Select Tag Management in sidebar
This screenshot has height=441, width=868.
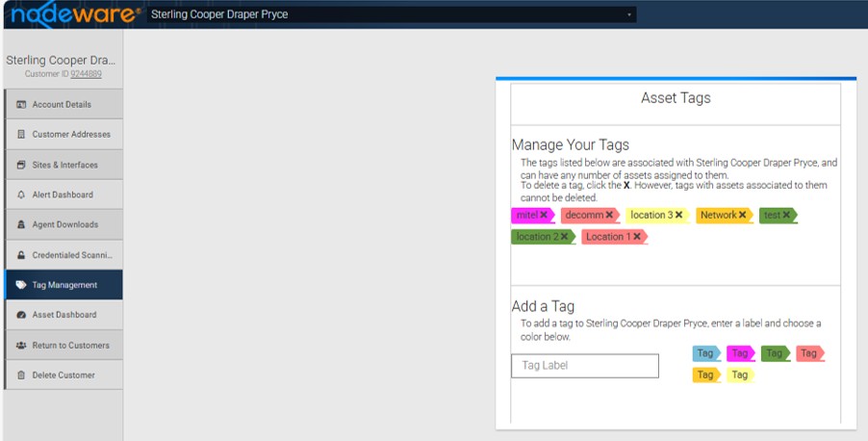(64, 285)
